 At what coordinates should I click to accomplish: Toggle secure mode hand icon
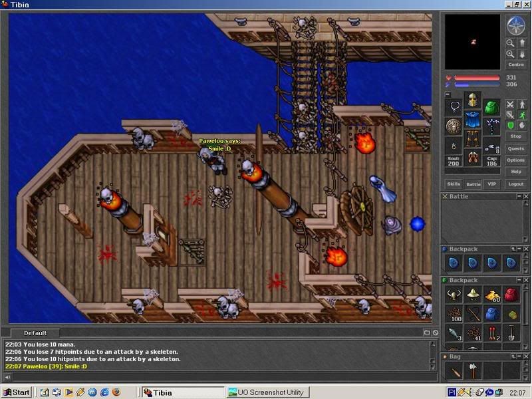522,126
